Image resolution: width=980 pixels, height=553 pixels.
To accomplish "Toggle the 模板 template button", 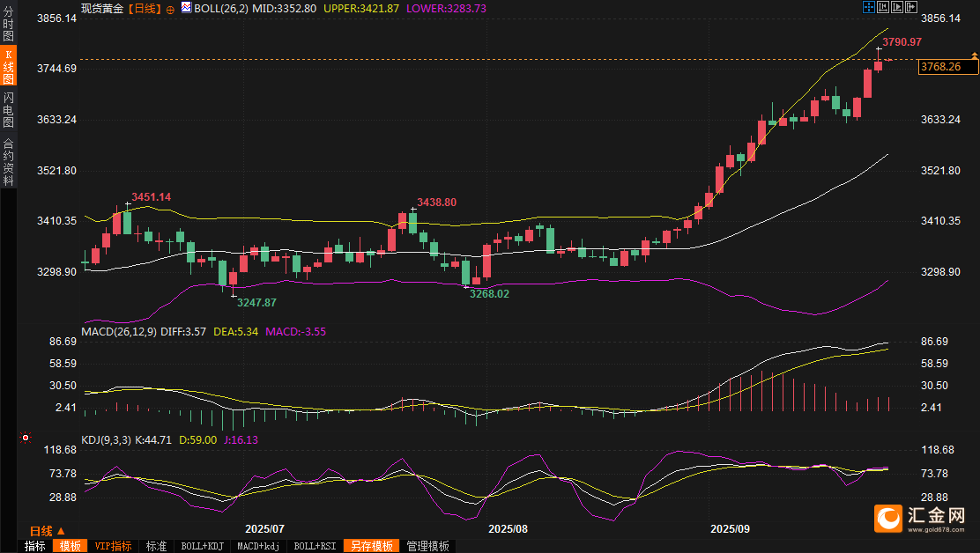I will coord(71,546).
